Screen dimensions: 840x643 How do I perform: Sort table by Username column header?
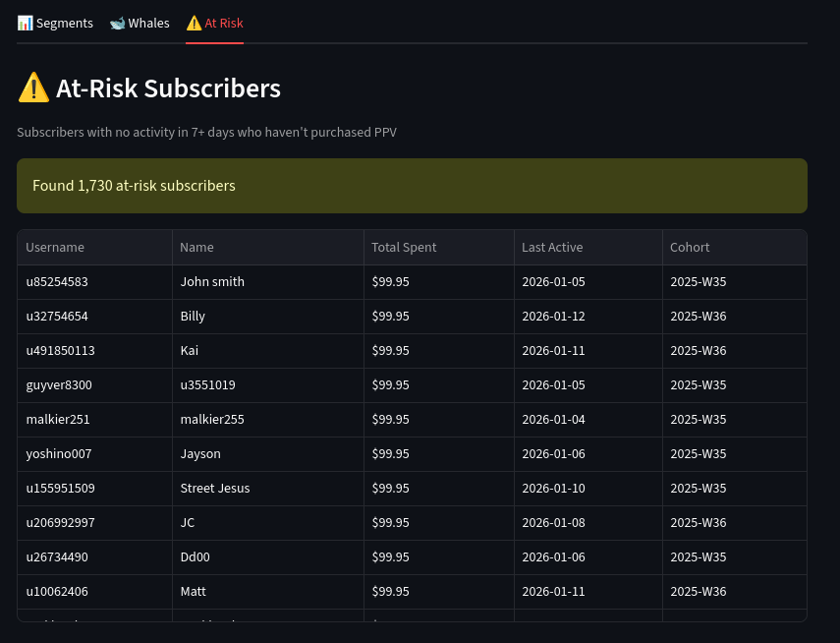(x=55, y=248)
